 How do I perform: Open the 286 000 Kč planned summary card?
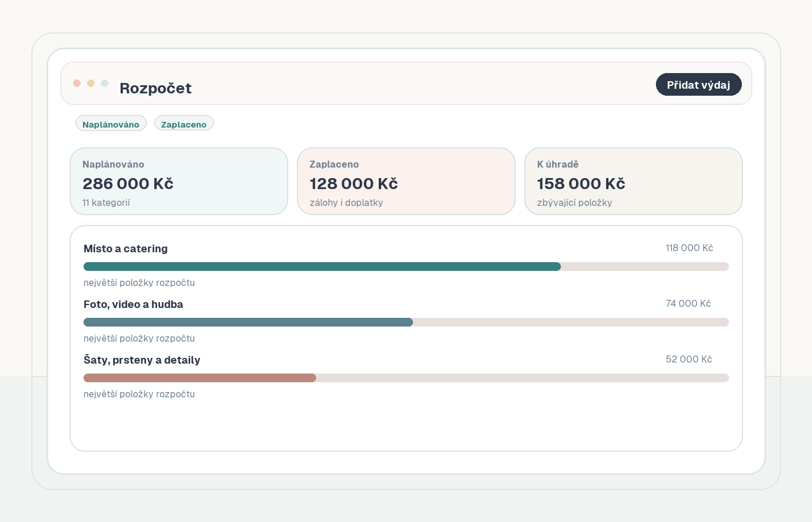(x=179, y=182)
